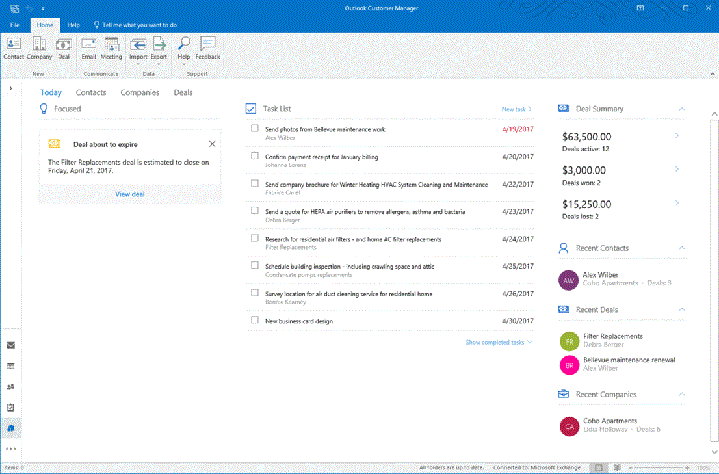Click the Email ribbon button

pyautogui.click(x=88, y=49)
